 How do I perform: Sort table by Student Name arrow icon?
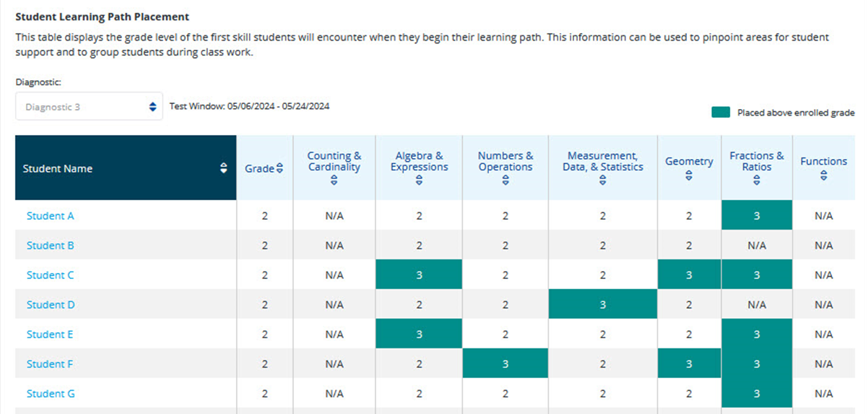223,168
